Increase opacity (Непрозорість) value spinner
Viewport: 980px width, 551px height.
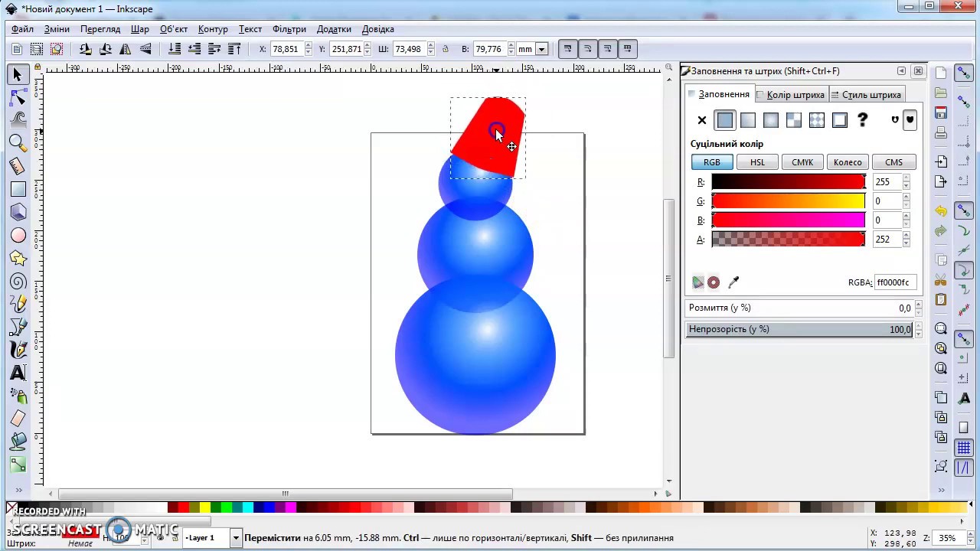pyautogui.click(x=918, y=326)
